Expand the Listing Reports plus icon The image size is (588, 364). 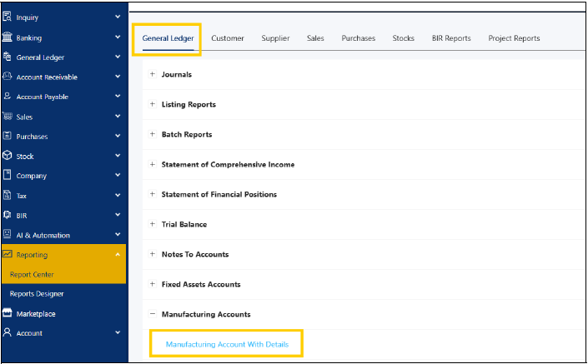(x=153, y=104)
